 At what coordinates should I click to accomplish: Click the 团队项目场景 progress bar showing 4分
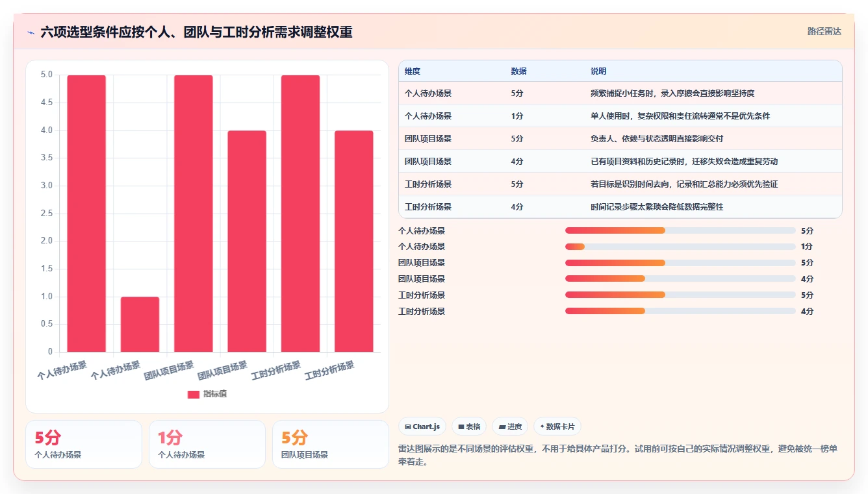point(680,278)
